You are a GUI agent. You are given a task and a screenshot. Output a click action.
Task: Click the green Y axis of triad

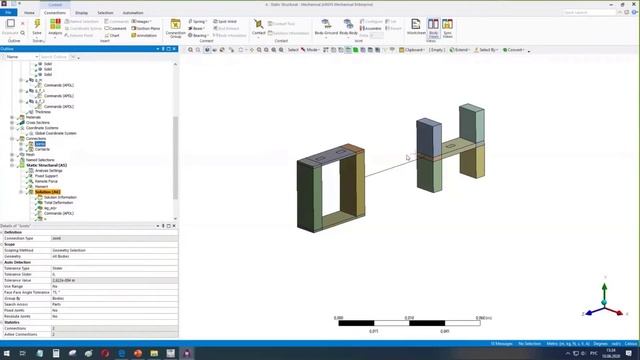[x=604, y=291]
